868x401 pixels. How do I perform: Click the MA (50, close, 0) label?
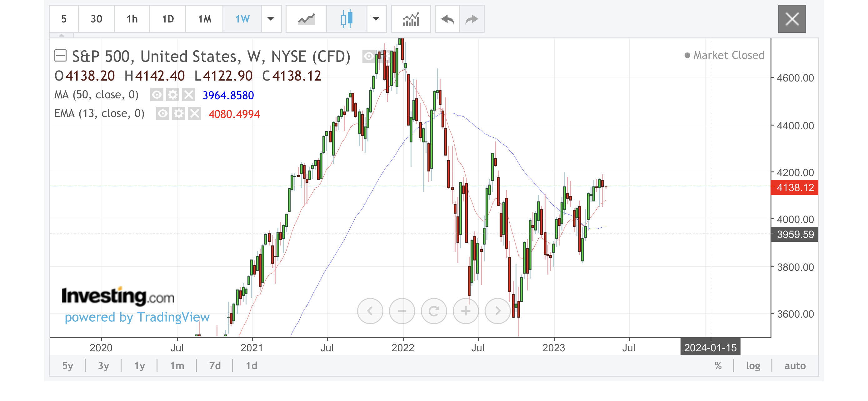96,95
